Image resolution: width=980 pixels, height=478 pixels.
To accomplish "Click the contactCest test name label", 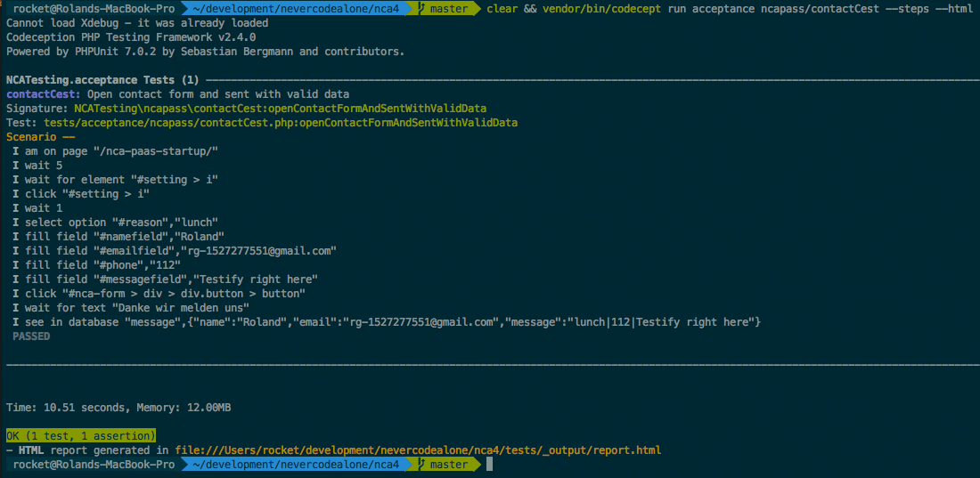I will (43, 94).
